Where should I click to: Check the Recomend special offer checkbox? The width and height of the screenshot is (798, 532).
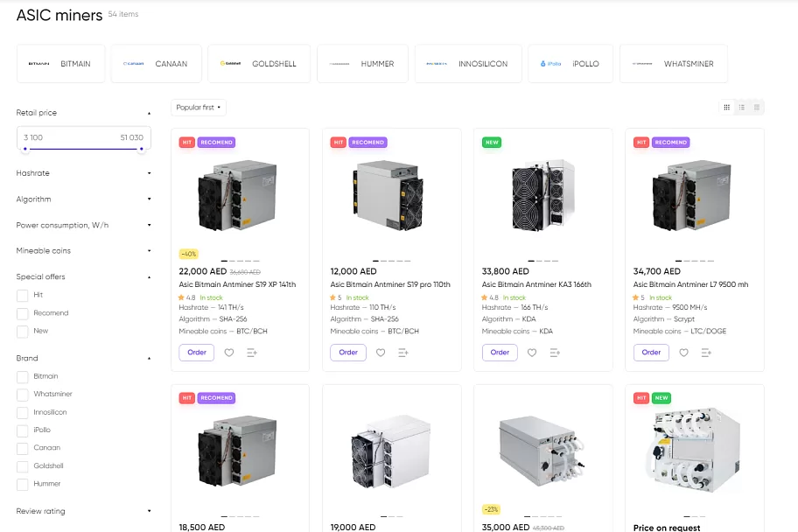tap(23, 313)
